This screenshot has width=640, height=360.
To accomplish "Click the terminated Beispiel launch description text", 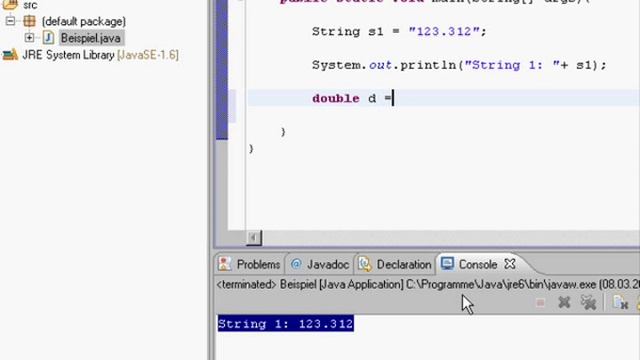I will (x=428, y=284).
